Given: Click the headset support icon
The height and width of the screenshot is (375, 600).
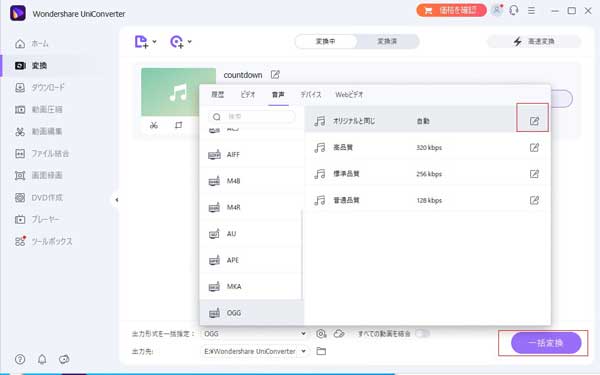Looking at the screenshot, I should (x=514, y=10).
